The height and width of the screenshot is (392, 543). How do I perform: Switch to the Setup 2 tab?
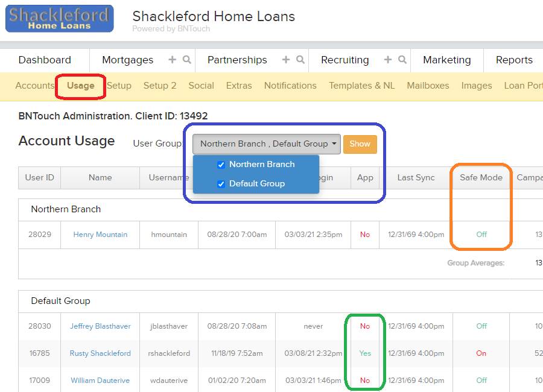[x=160, y=86]
